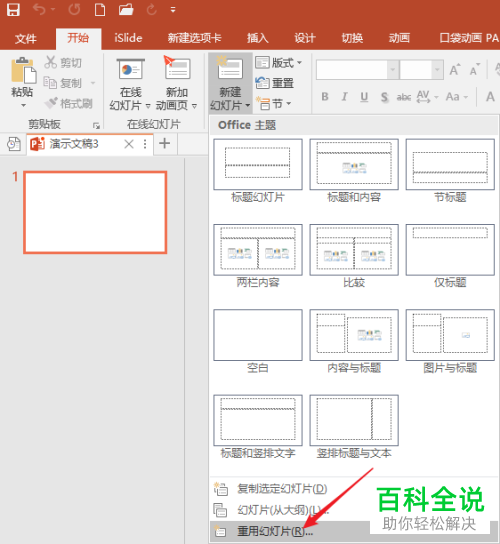
Task: Open the 口袋动画 PA tab
Action: pos(469,38)
